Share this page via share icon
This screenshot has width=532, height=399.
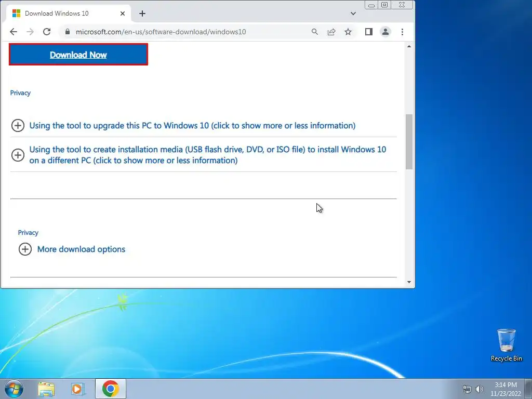click(x=331, y=32)
